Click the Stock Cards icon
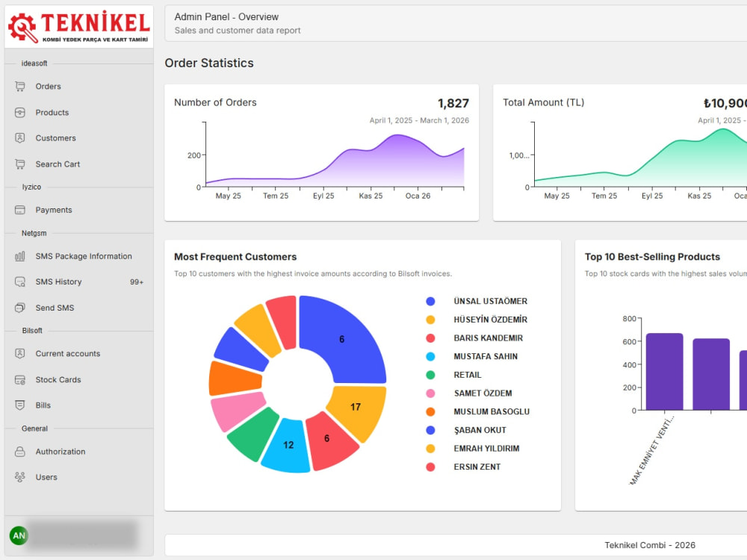The height and width of the screenshot is (560, 747). point(19,379)
